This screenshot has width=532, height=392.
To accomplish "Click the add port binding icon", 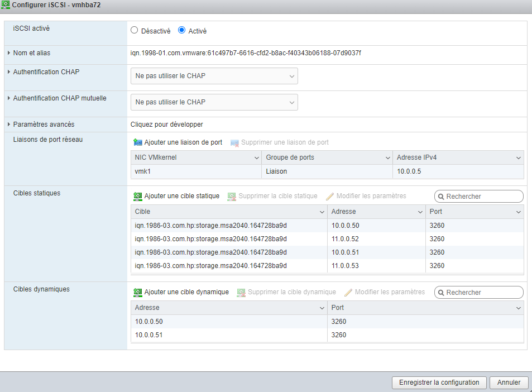I will 138,142.
